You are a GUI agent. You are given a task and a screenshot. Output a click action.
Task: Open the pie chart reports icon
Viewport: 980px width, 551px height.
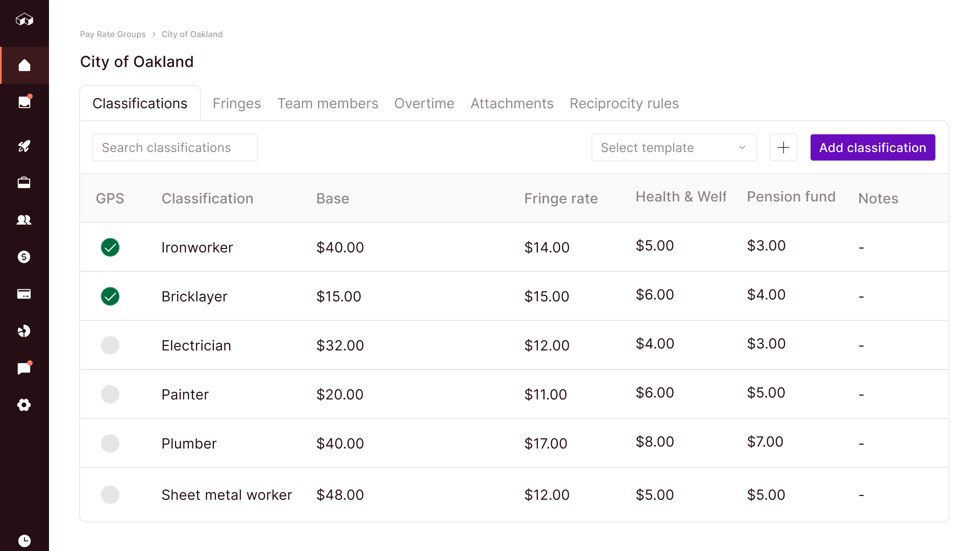[x=24, y=331]
